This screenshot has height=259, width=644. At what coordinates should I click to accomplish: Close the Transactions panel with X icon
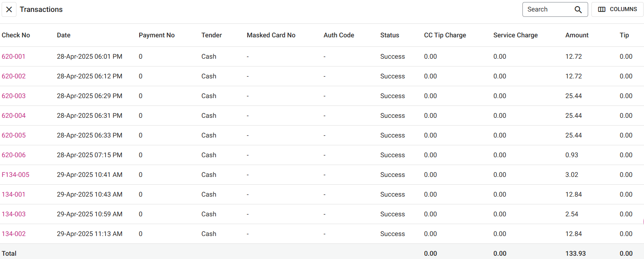(x=9, y=9)
